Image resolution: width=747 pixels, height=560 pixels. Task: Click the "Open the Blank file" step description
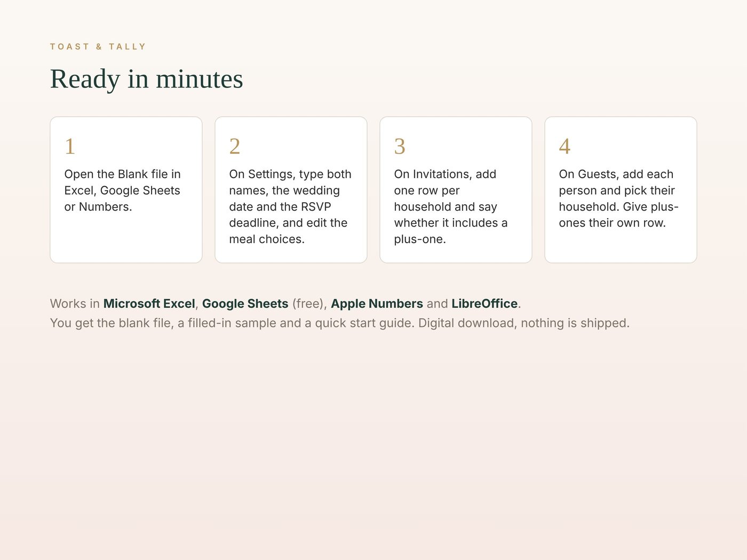pyautogui.click(x=123, y=190)
